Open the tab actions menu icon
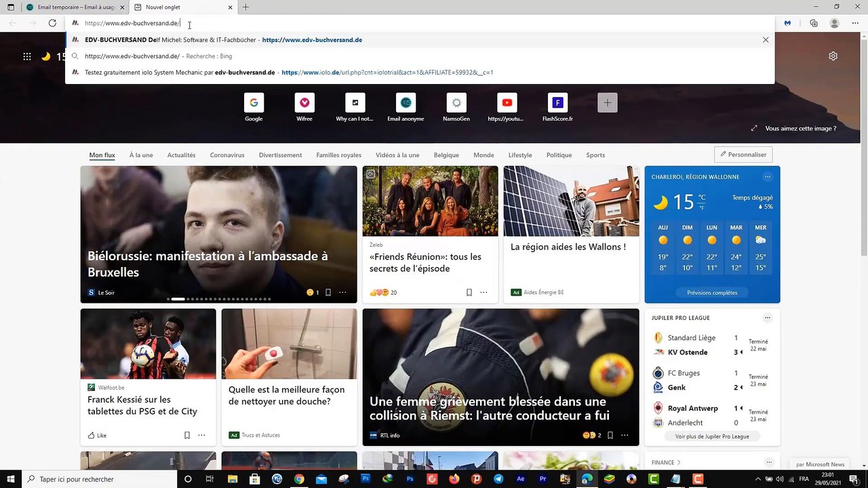Viewport: 868px width, 488px height. 11,7
